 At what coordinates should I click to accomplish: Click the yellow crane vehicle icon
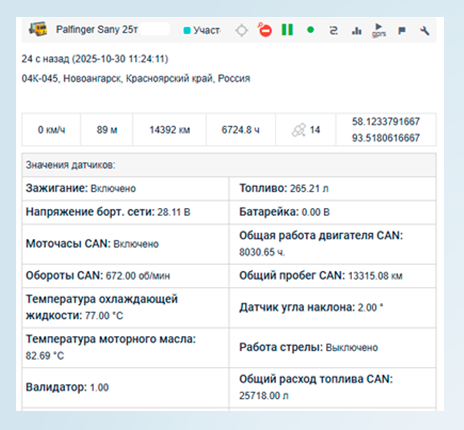coord(38,29)
